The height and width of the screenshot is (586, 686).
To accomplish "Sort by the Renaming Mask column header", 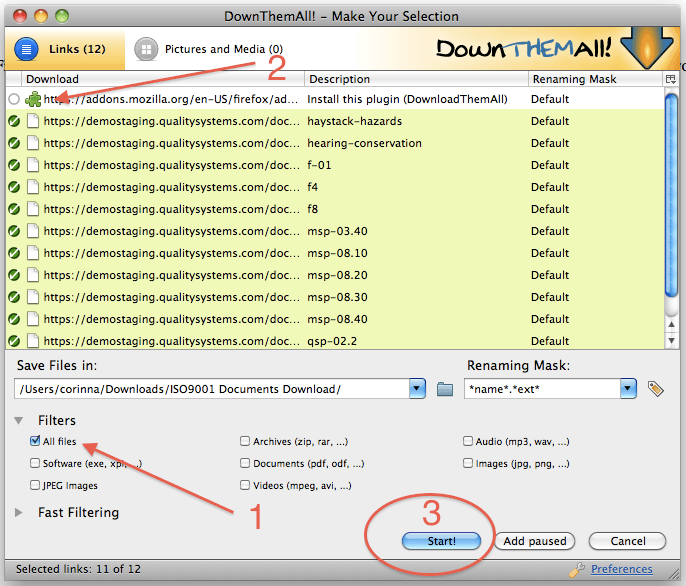I will point(595,79).
